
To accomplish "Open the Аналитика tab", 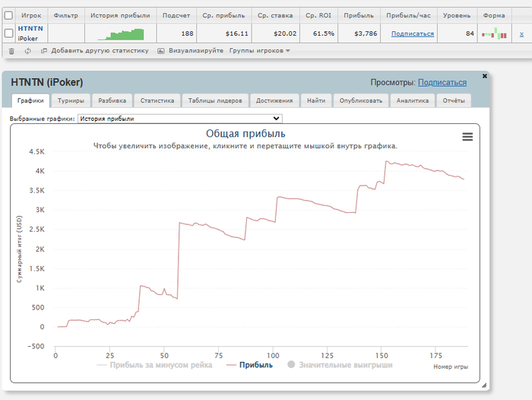I will (413, 100).
